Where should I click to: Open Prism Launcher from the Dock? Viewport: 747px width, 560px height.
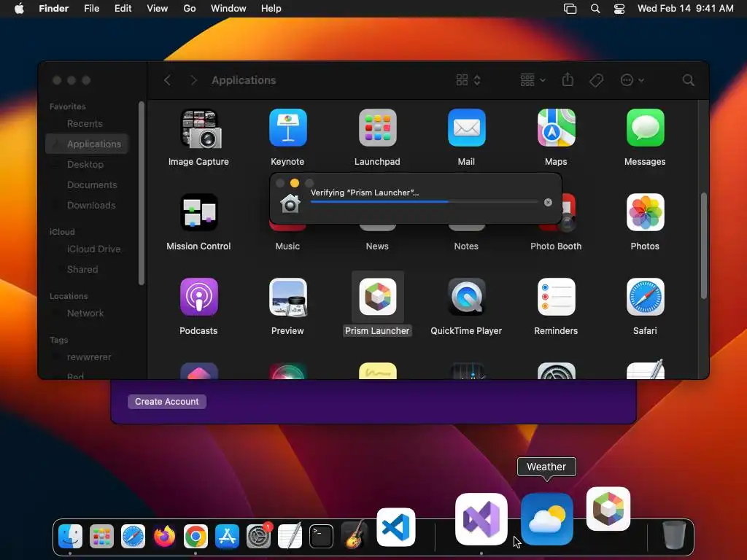(608, 508)
